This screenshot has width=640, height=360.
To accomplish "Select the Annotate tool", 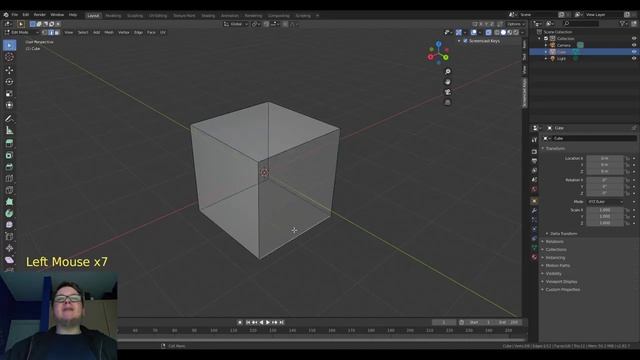I will (x=9, y=119).
